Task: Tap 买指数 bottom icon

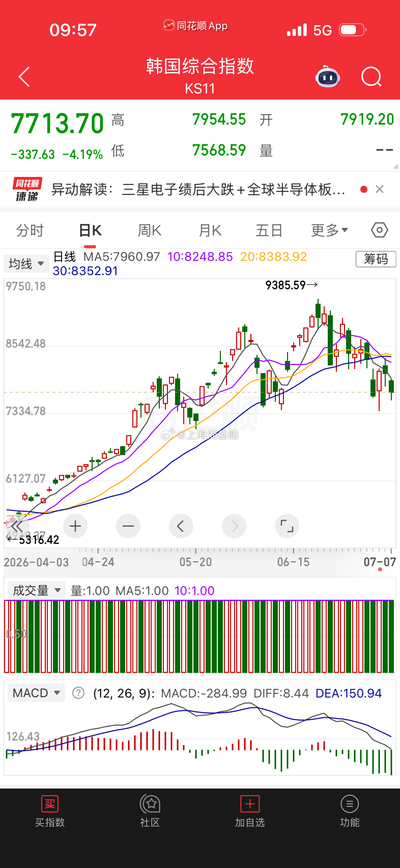Action: [50, 811]
